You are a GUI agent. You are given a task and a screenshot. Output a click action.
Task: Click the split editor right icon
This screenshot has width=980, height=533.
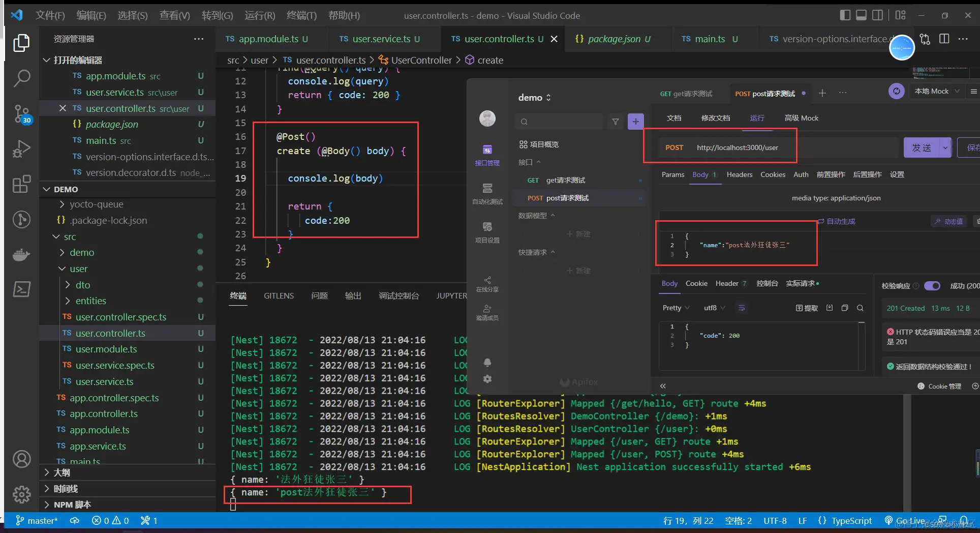[x=944, y=39]
